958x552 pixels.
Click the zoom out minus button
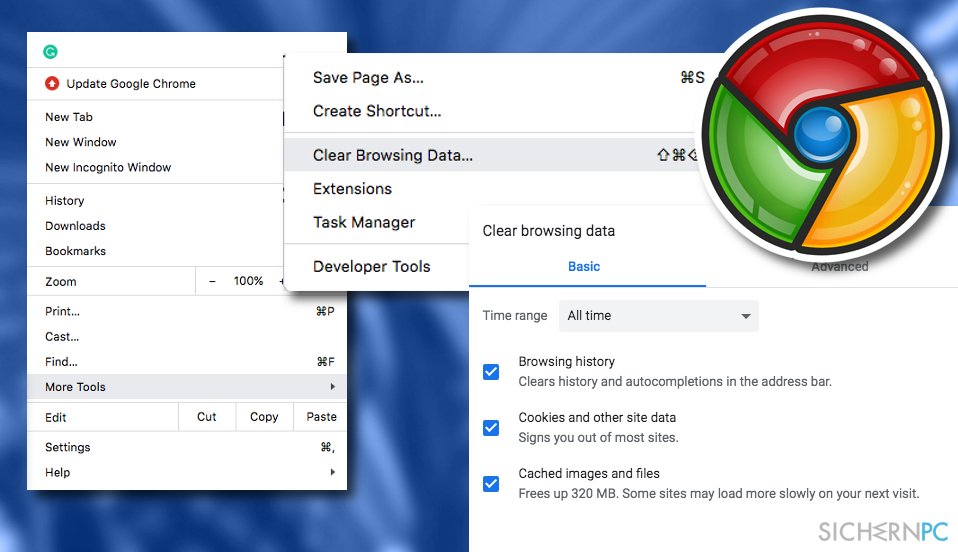[212, 281]
